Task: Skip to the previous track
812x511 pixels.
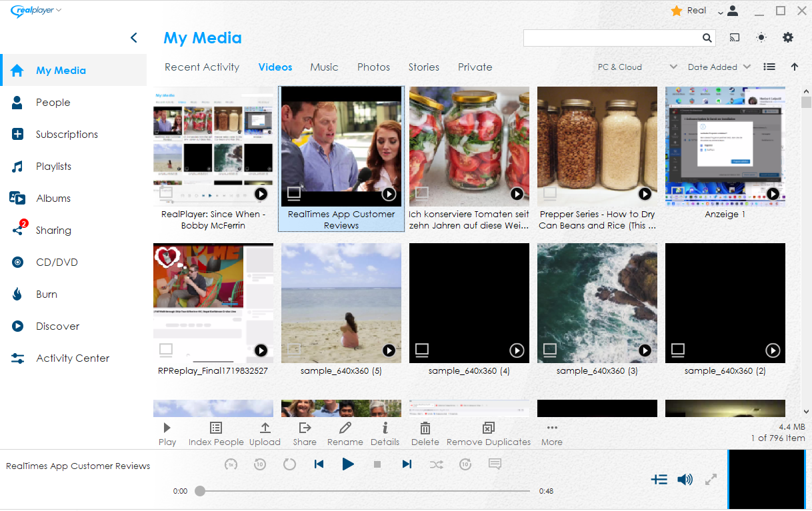Action: click(319, 464)
